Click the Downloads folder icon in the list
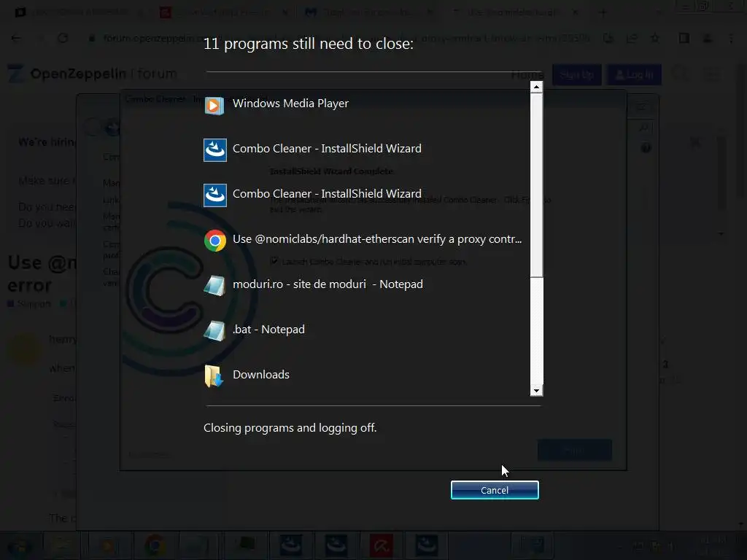Viewport: 747px width, 560px height. click(214, 376)
